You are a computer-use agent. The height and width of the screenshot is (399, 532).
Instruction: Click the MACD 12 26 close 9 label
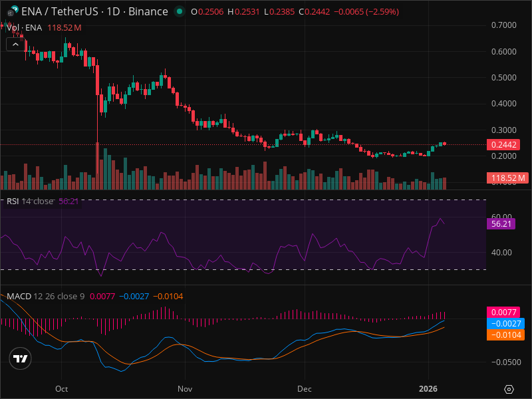pos(46,296)
